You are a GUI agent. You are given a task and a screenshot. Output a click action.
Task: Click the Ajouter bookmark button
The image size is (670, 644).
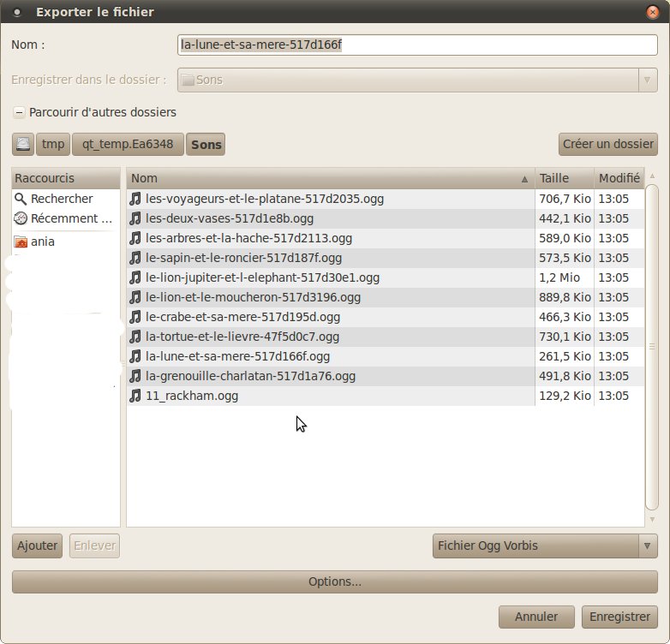pos(37,546)
